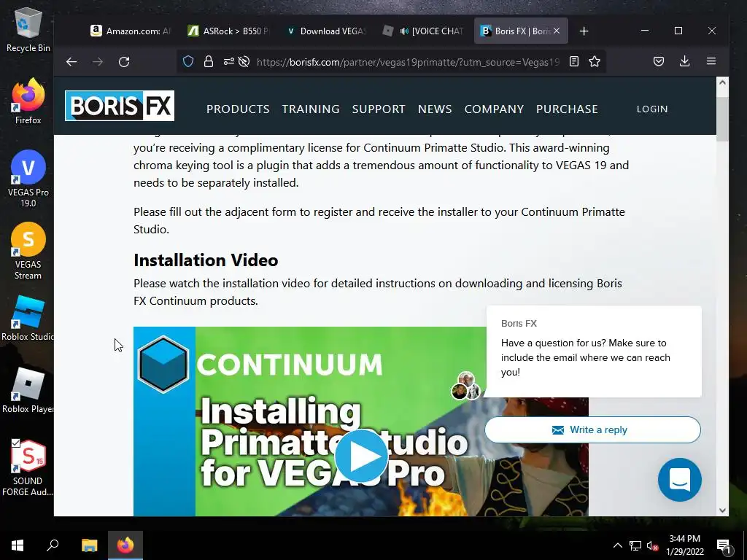Open the TRAINING menu
This screenshot has width=747, height=560.
[x=311, y=109]
